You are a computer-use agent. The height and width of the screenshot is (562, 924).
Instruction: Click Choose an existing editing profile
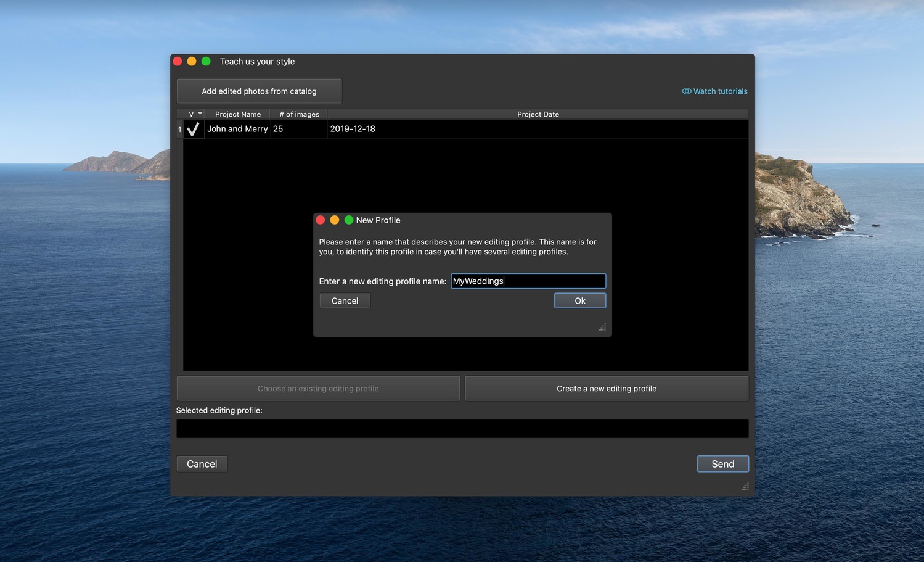point(318,388)
